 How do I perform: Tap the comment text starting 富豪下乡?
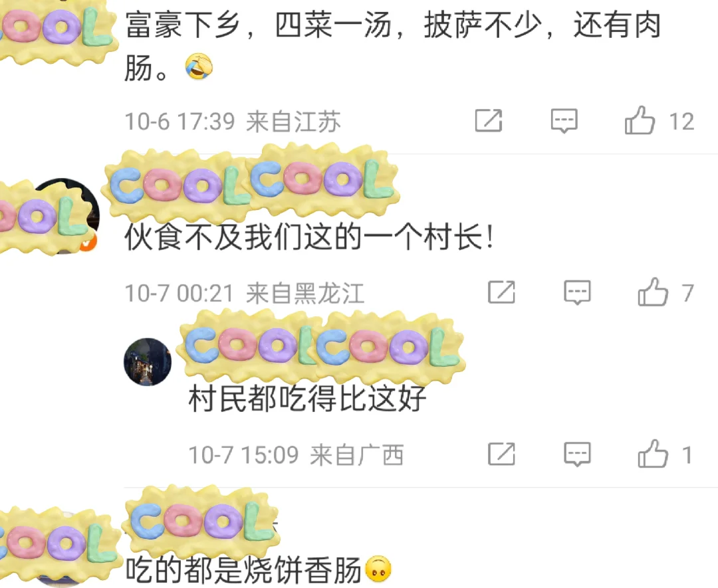[x=393, y=46]
